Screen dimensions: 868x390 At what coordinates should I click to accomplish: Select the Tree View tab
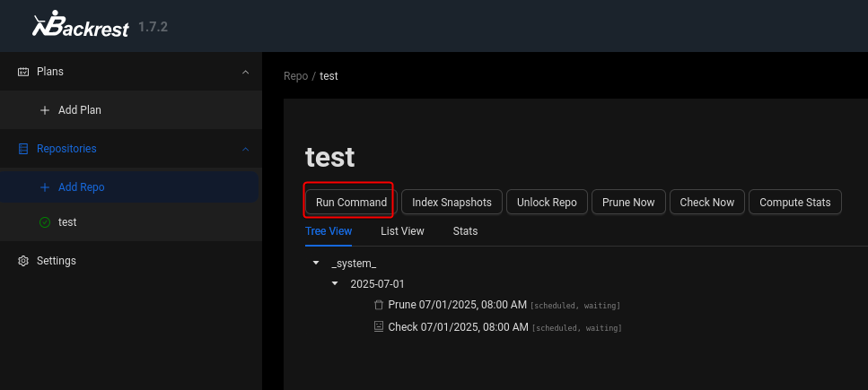pos(329,231)
